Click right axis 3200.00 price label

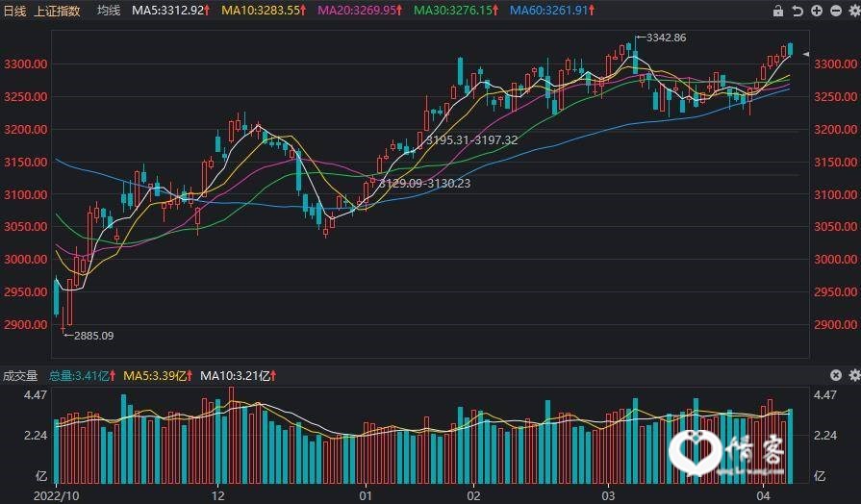[835, 130]
